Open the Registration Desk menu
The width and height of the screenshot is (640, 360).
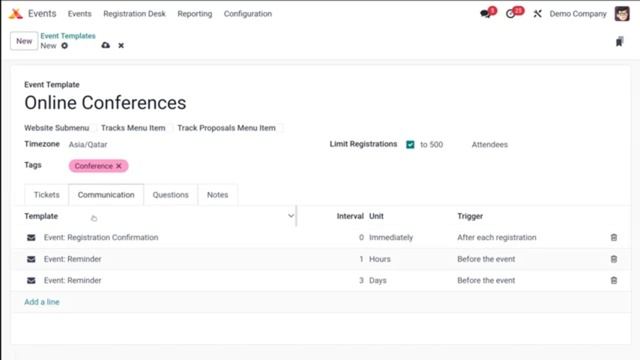coord(134,14)
